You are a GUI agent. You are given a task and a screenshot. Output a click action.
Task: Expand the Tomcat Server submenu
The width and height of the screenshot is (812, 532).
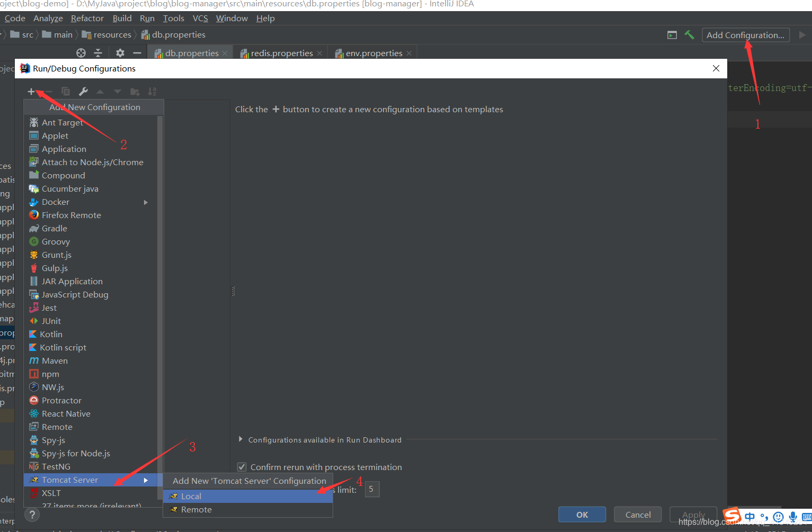(91, 480)
